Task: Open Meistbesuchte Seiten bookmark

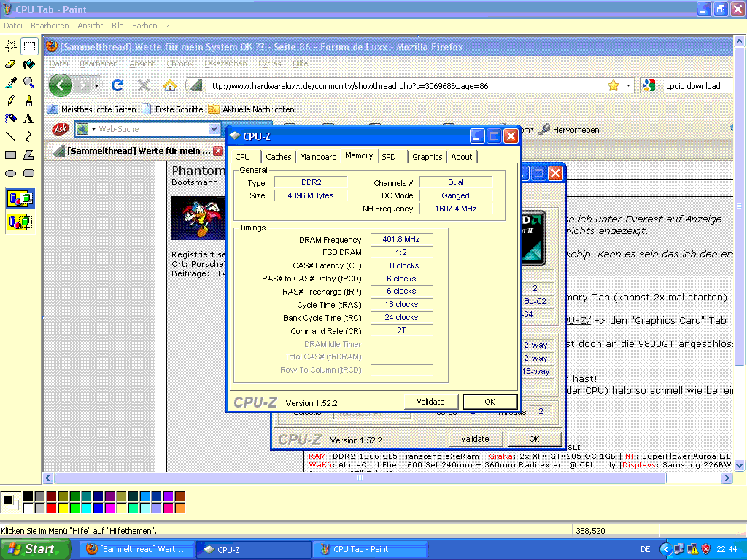Action: (x=92, y=109)
